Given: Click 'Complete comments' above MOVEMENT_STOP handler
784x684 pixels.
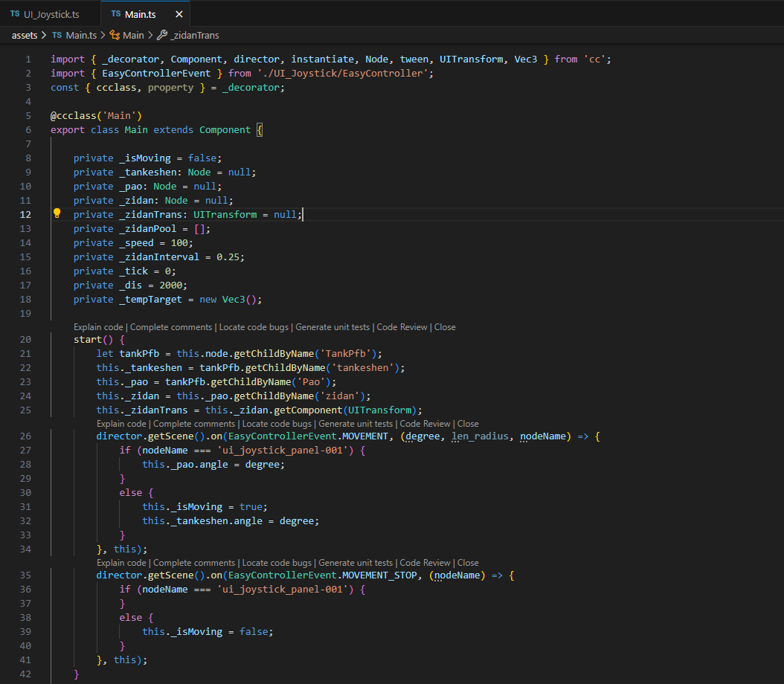Looking at the screenshot, I should (194, 563).
